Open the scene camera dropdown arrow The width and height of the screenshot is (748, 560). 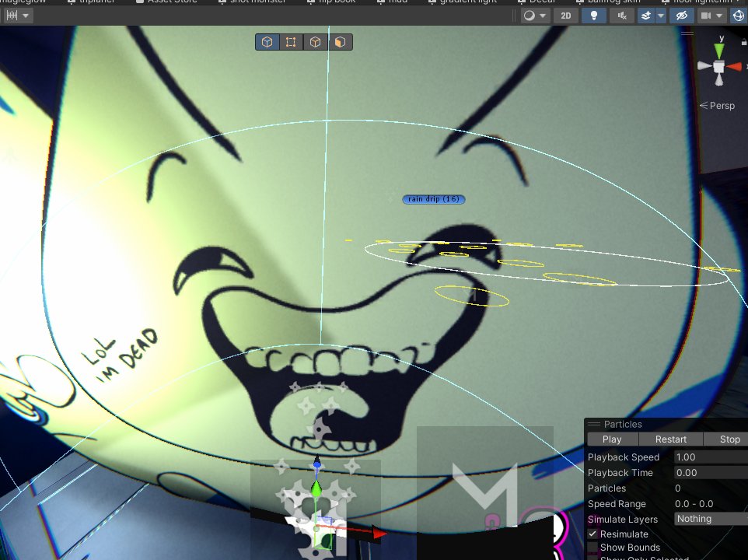tap(719, 16)
